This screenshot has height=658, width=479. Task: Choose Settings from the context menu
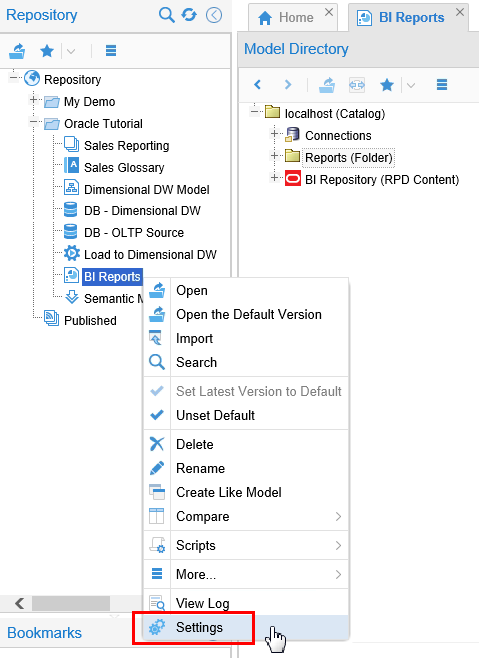pos(246,627)
